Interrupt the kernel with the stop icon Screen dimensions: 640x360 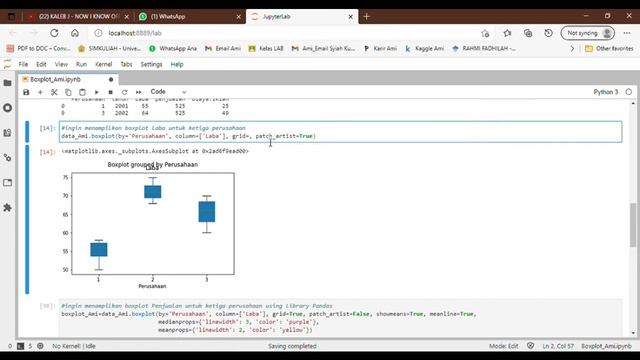tap(110, 92)
